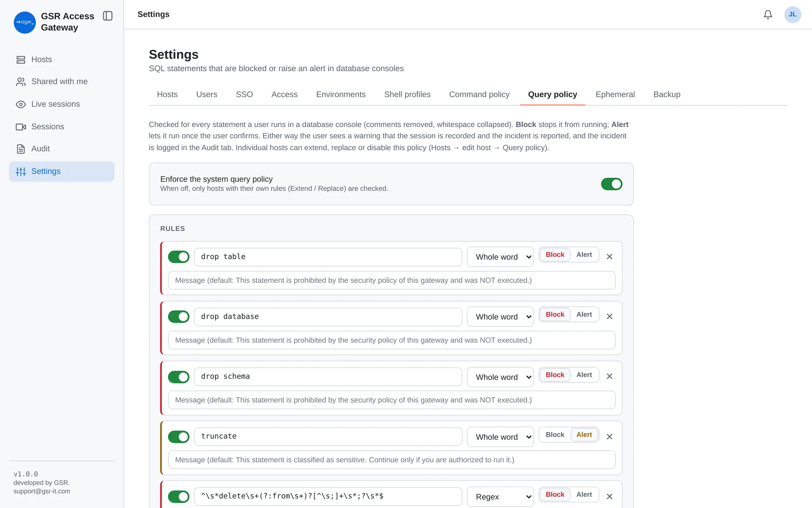Open the Shell profiles tab
Image resolution: width=812 pixels, height=508 pixels.
click(x=407, y=94)
